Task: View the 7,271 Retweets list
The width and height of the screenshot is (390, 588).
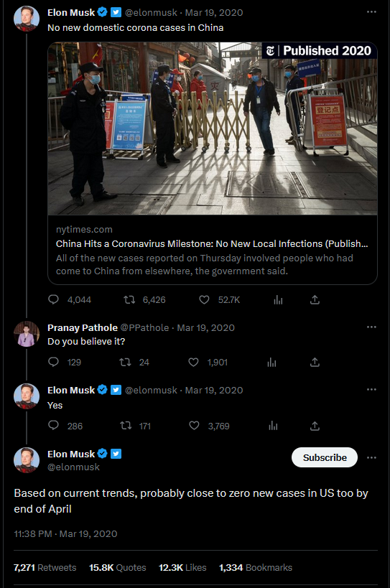Action: point(45,567)
